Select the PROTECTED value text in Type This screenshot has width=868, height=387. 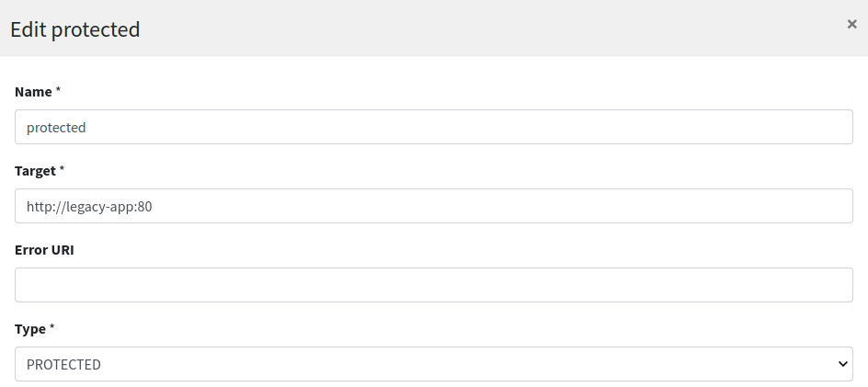(63, 364)
